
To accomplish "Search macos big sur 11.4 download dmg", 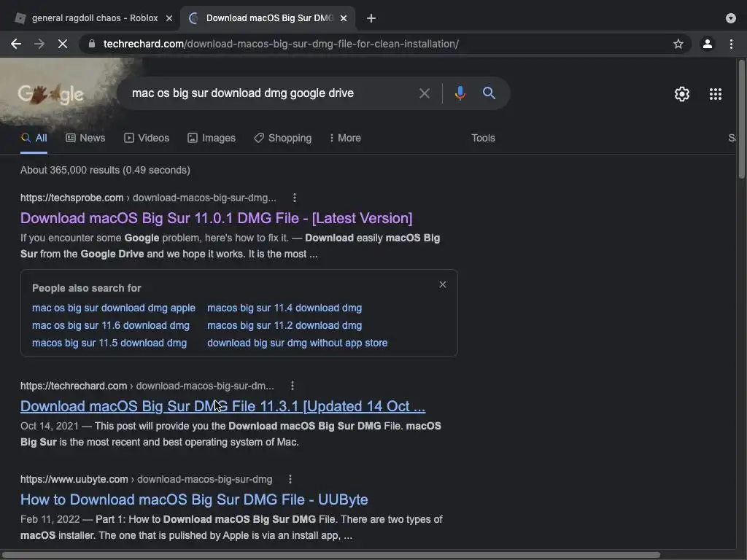I will 285,308.
